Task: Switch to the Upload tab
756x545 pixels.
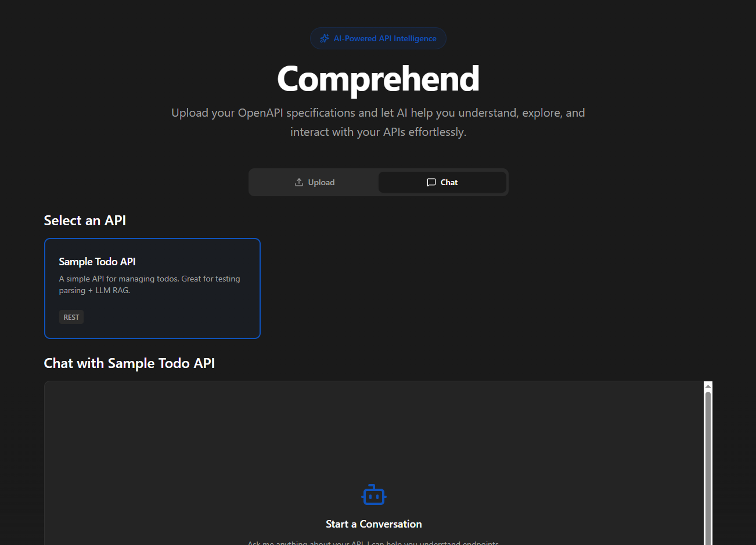Action: click(314, 182)
